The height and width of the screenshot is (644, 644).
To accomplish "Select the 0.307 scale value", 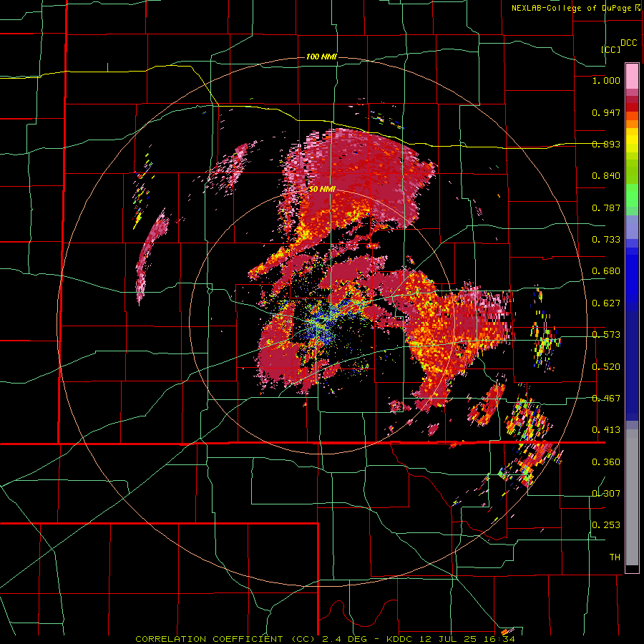I will click(x=606, y=494).
